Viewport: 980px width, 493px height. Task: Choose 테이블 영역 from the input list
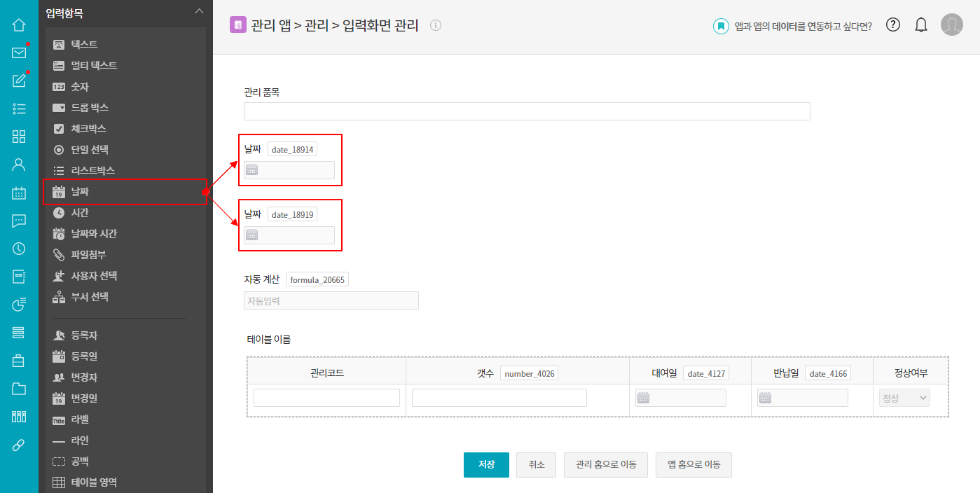coord(94,482)
